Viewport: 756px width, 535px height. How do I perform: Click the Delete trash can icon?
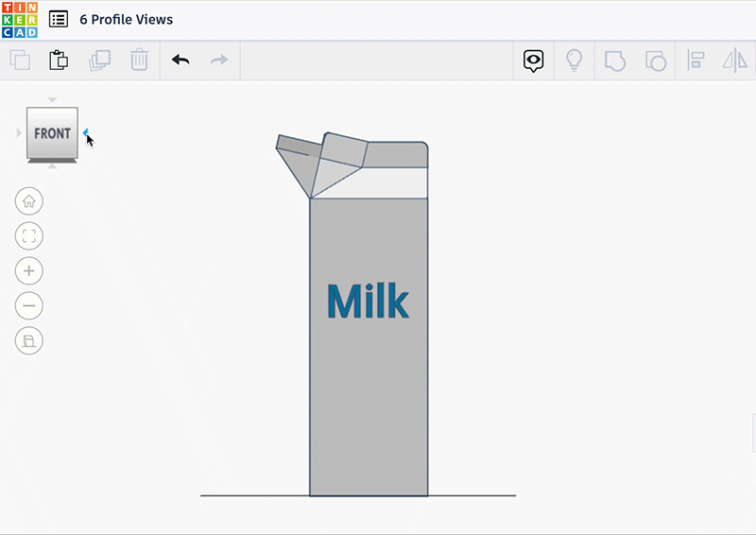click(x=139, y=60)
